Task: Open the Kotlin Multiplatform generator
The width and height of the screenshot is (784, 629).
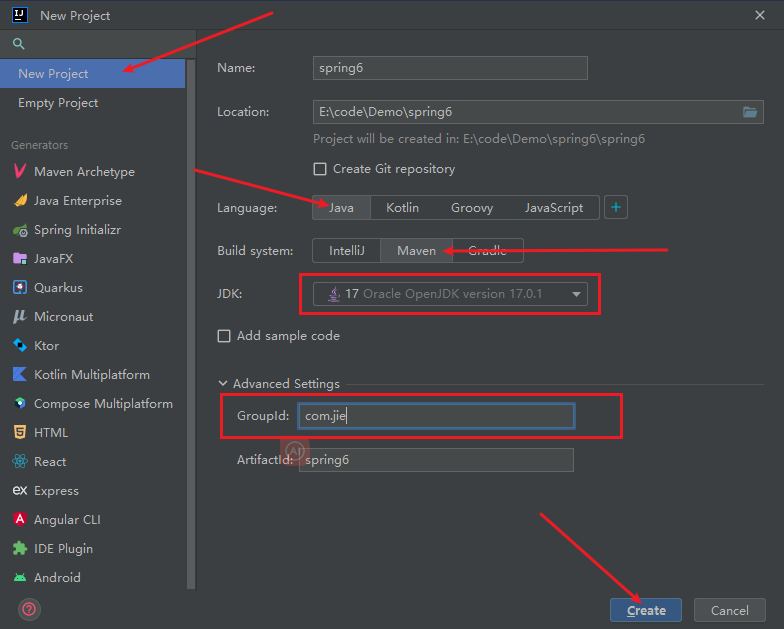Action: 92,374
